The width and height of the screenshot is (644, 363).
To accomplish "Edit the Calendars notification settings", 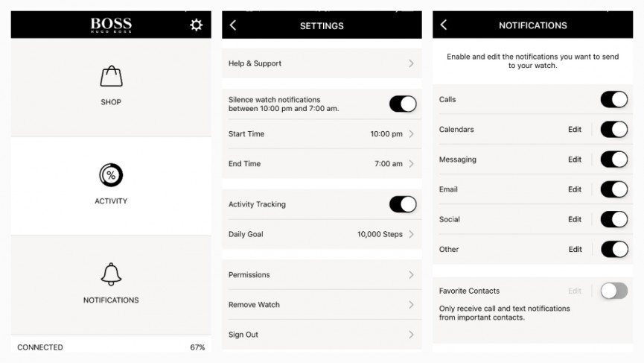I will [575, 130].
